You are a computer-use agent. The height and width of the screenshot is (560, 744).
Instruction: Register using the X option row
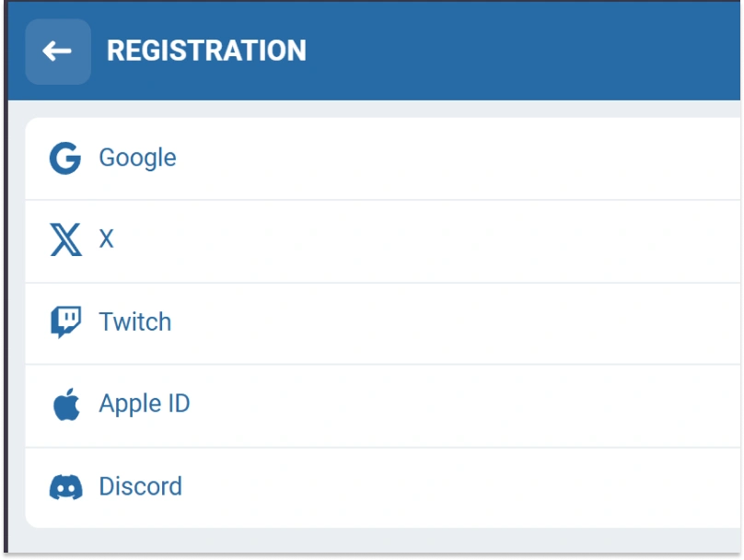tap(414, 240)
